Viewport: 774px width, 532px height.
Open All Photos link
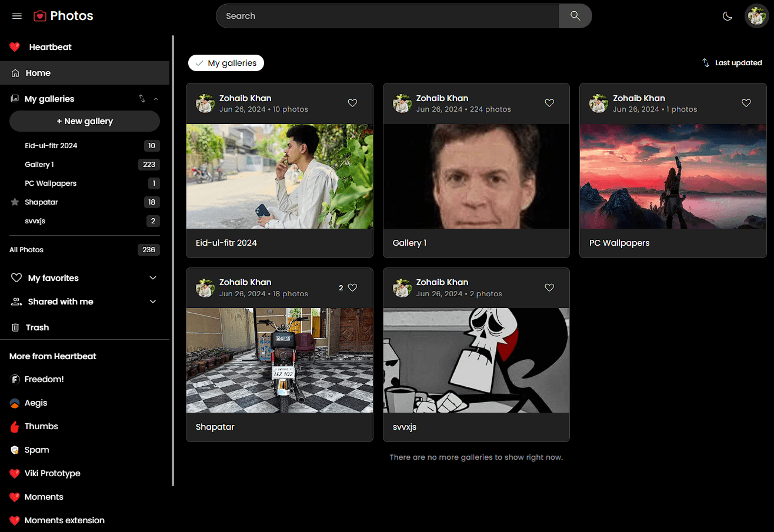(26, 250)
